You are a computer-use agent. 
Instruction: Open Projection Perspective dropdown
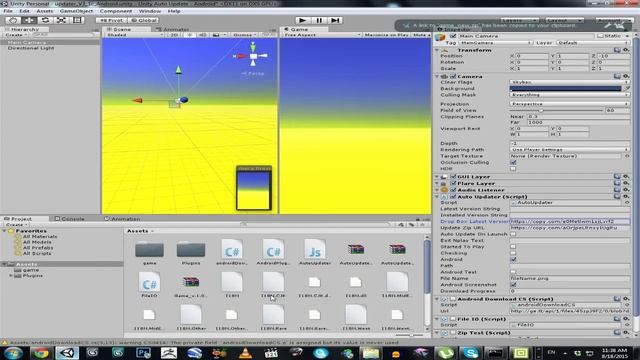point(570,104)
